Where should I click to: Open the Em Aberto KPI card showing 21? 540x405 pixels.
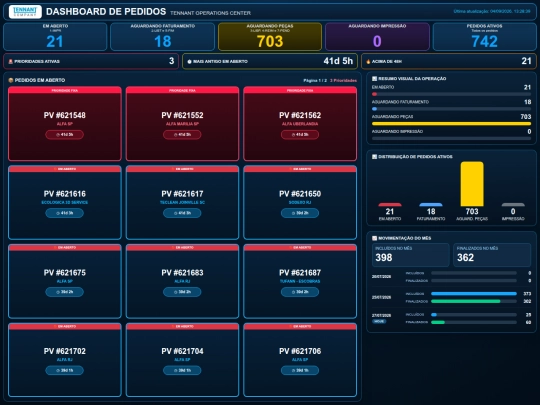tap(55, 37)
